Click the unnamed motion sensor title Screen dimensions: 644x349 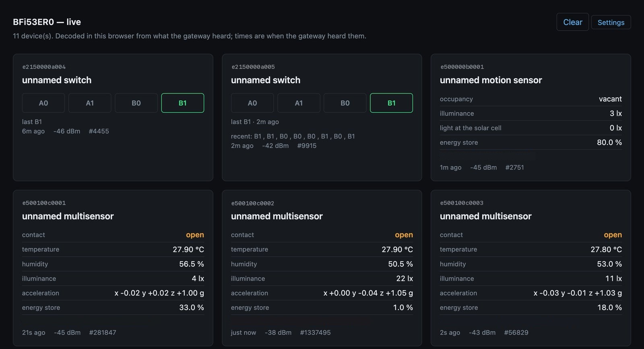[491, 80]
